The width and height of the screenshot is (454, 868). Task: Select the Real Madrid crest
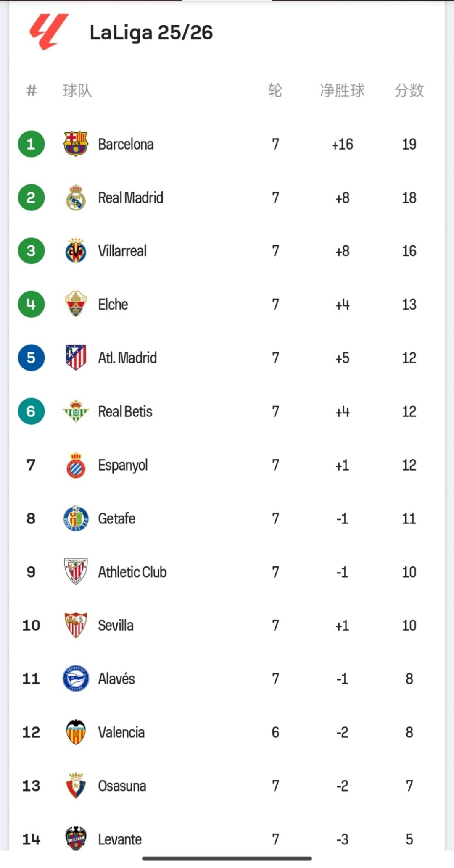[x=76, y=197]
